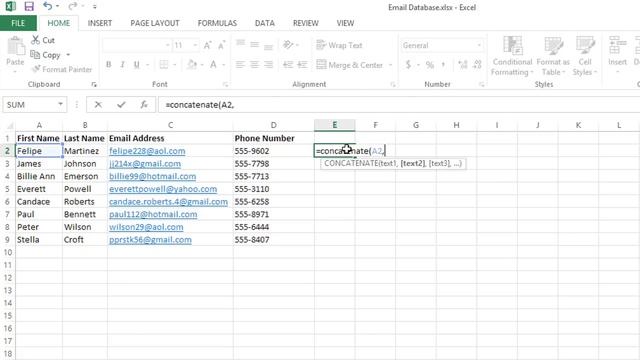Click the Comma Style icon

(x=444, y=64)
